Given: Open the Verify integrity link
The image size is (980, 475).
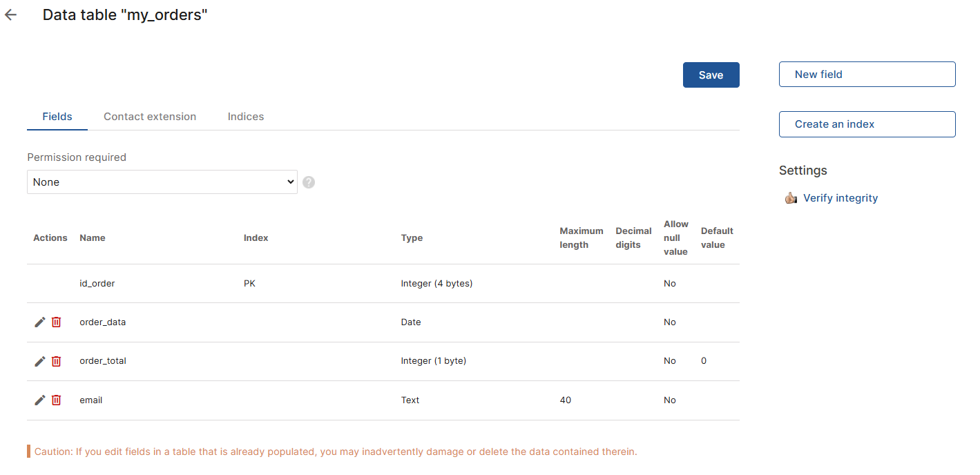Looking at the screenshot, I should click(x=840, y=197).
